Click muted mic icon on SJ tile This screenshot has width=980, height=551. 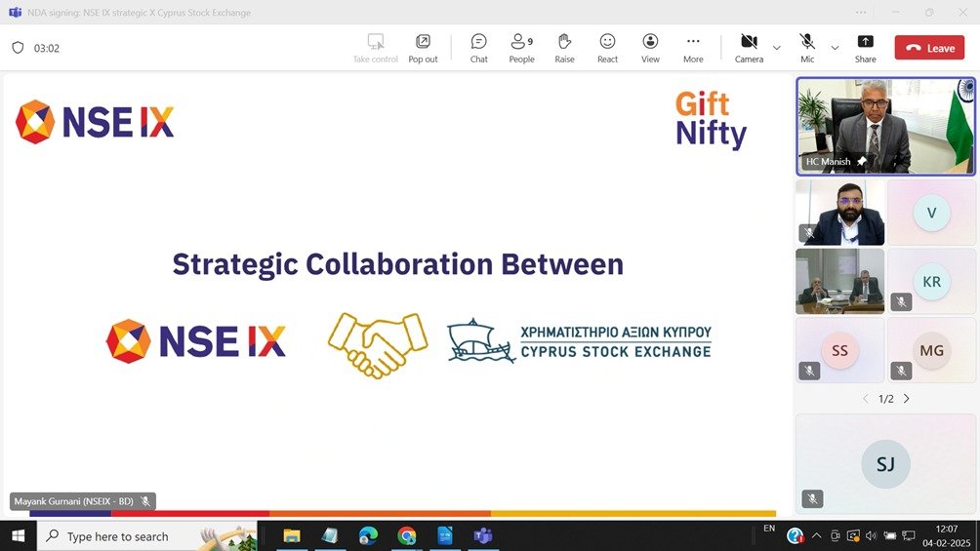(812, 498)
